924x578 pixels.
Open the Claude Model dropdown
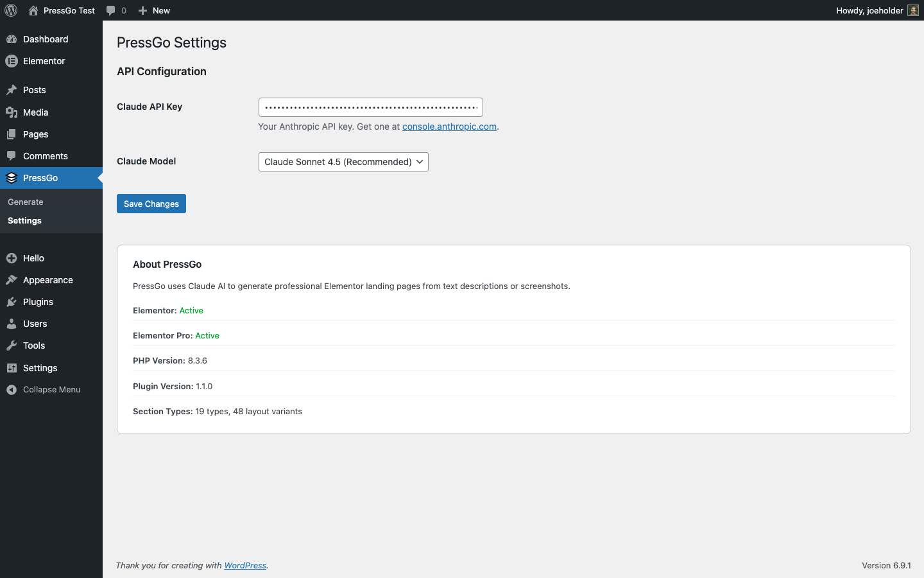coord(343,162)
